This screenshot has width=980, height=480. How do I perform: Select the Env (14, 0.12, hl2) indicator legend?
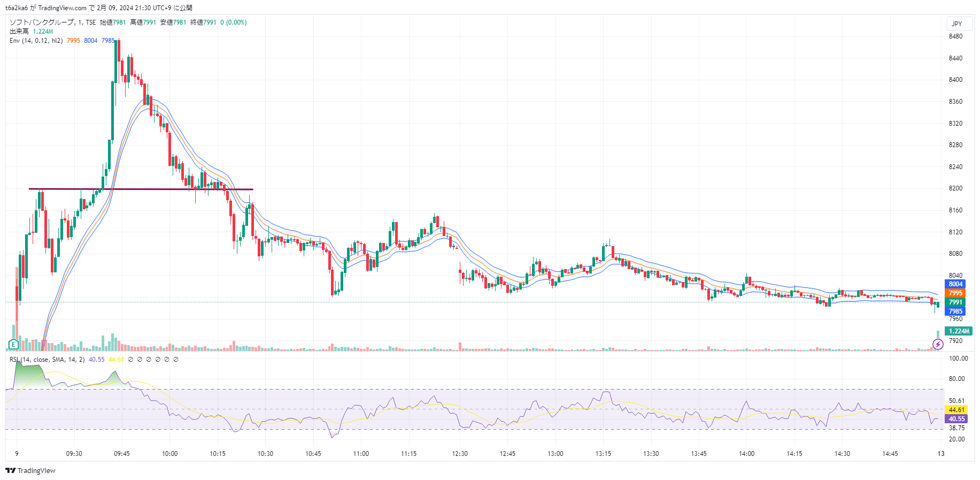(x=36, y=41)
